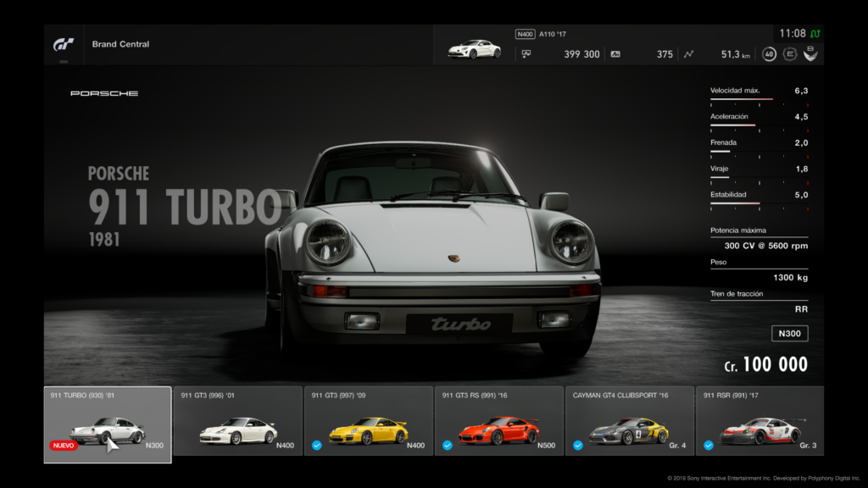The width and height of the screenshot is (868, 488).
Task: Click the owned checkmark on 911 GT3 RS
Action: point(448,446)
